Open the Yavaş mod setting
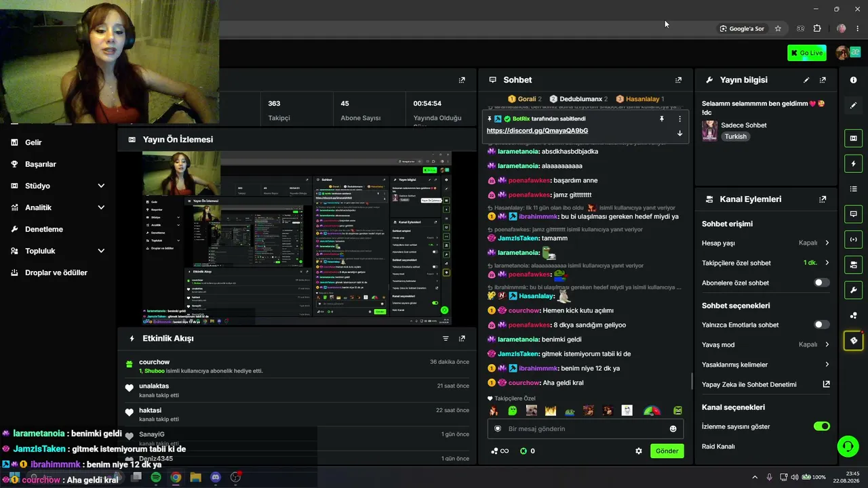The height and width of the screenshot is (488, 868). point(766,344)
